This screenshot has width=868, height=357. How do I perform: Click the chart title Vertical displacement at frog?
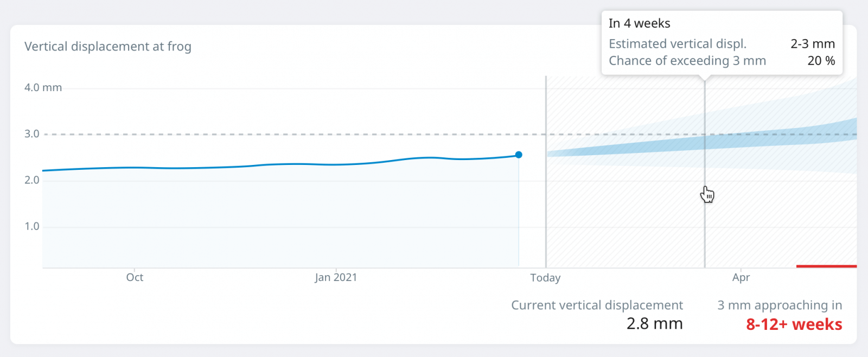pos(108,47)
